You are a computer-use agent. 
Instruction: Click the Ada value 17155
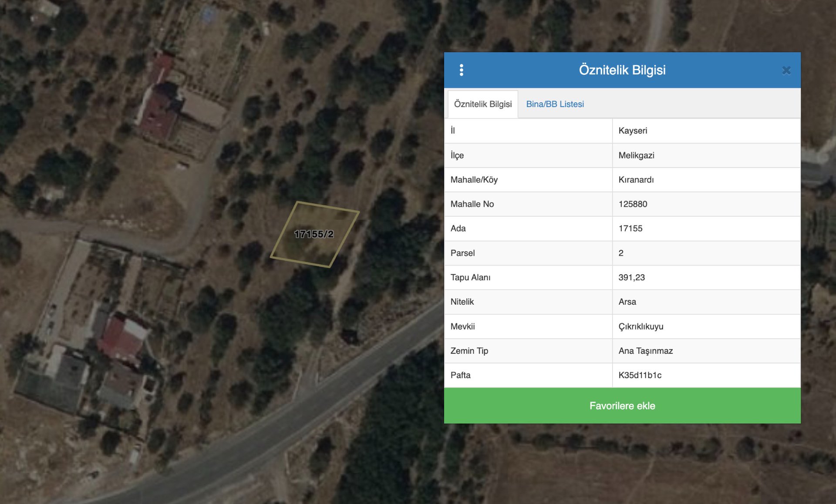pos(630,228)
